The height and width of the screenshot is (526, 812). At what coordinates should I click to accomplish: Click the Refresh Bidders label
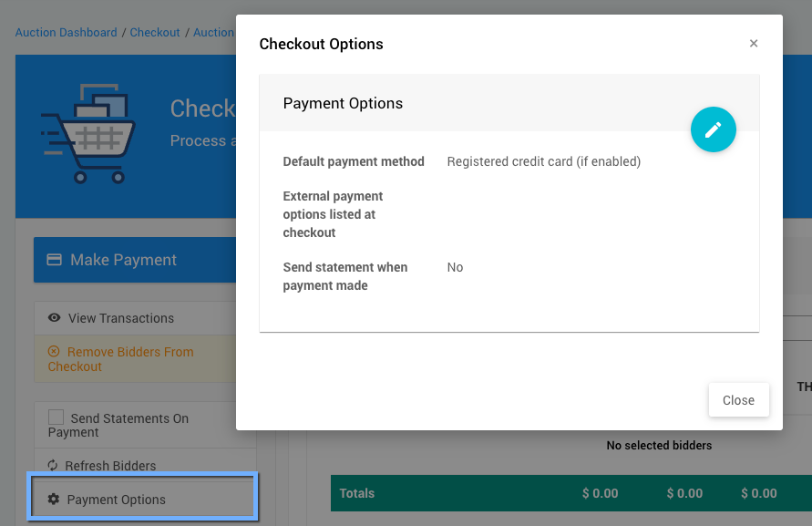pos(110,466)
